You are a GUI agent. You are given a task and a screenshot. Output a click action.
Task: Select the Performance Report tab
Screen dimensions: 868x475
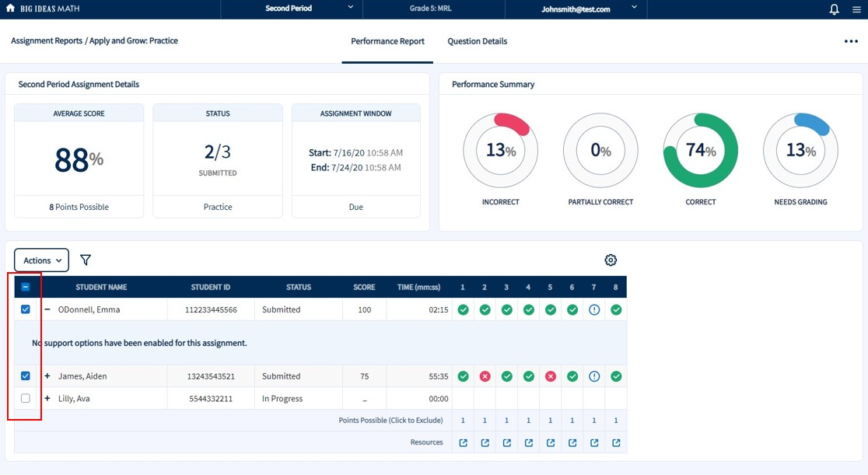[x=387, y=41]
